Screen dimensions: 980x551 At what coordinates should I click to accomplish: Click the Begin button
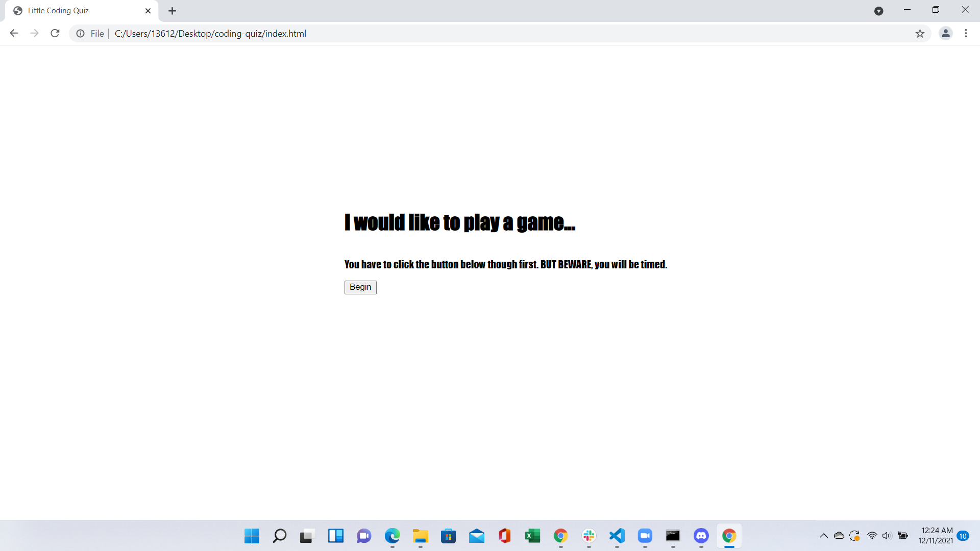coord(360,287)
